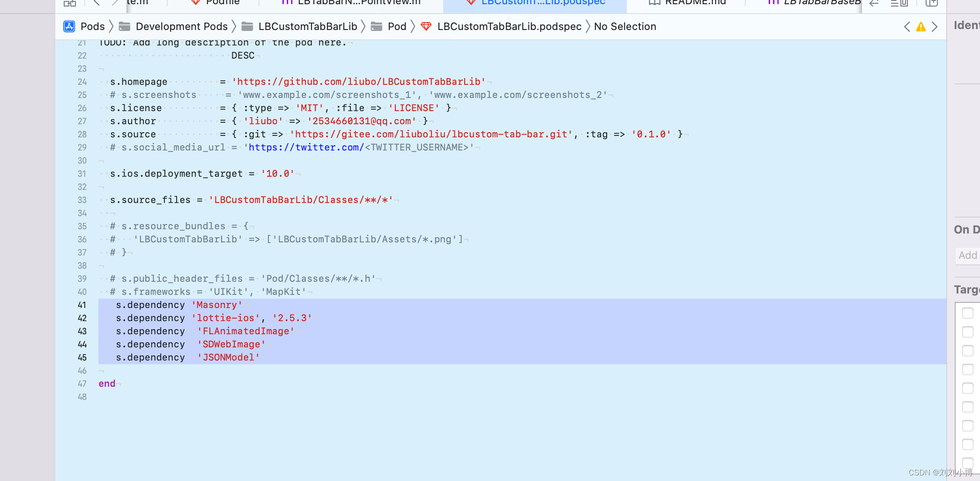The image size is (980, 481).
Task: Click line number 41 in gutter
Action: 82,305
